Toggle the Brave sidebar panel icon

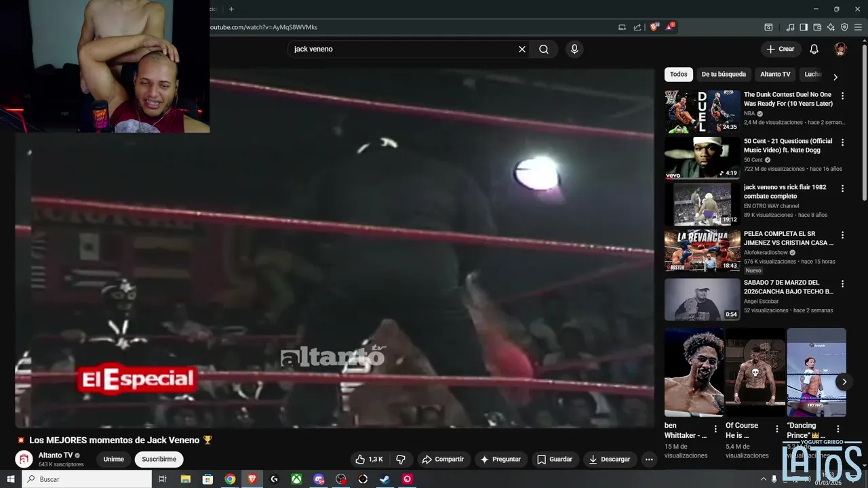coord(804,27)
